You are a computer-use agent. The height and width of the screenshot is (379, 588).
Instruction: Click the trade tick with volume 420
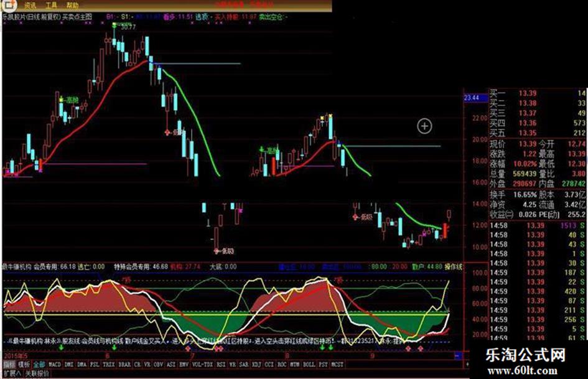(538, 291)
